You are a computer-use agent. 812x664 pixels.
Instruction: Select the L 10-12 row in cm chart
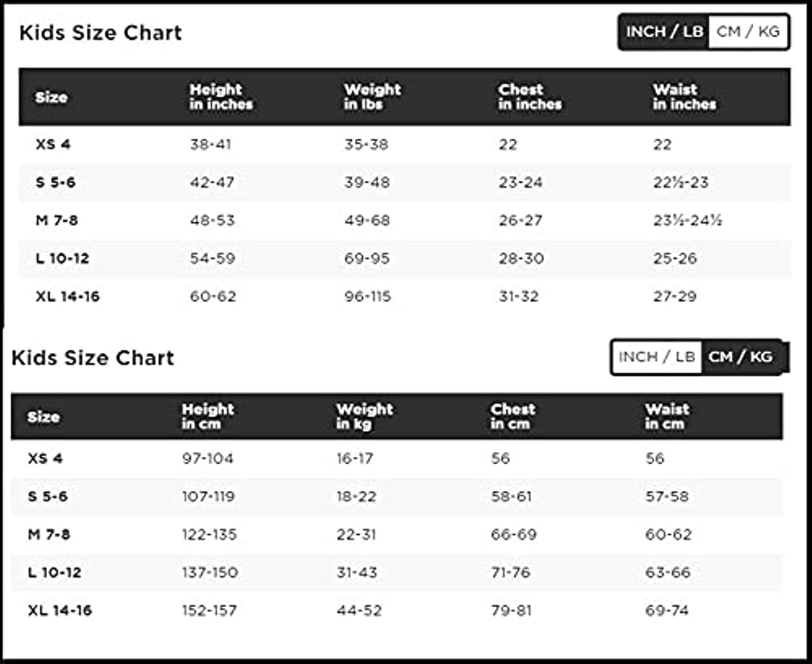(54, 572)
